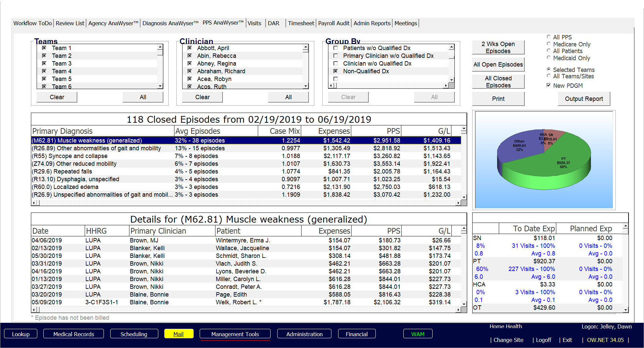Choose All Patients radio option

coord(549,51)
